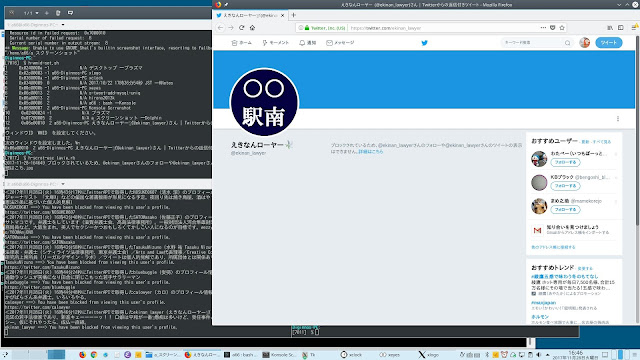Open the ホルモン trend link
640x360 pixels.
[x=540, y=317]
